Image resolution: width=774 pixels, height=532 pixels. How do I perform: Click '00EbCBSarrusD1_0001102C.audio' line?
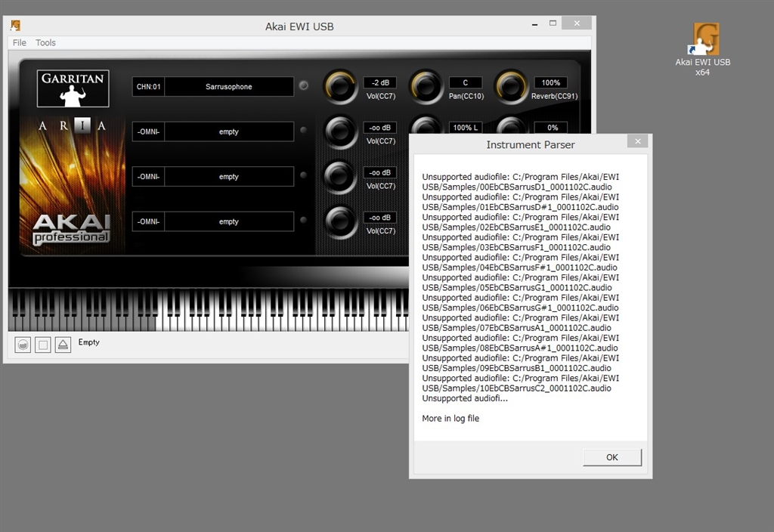[517, 187]
